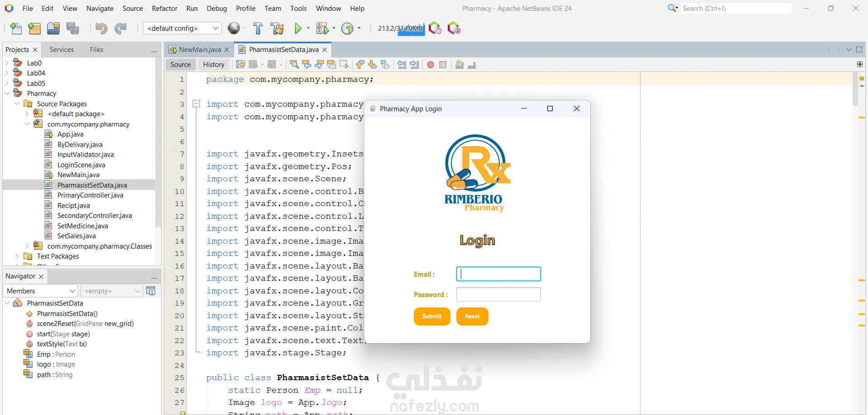Click Next Bookmark icon
Viewport: 868px width, 415px height.
coord(373,65)
